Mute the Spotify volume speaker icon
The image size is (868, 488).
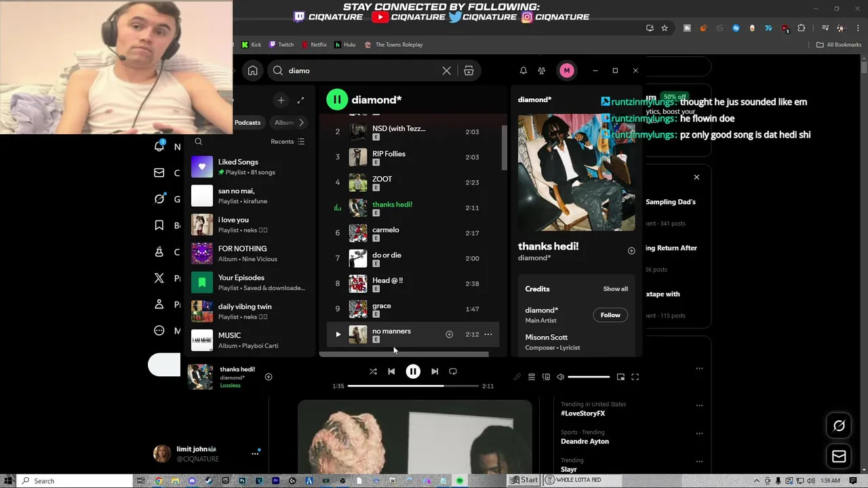560,377
